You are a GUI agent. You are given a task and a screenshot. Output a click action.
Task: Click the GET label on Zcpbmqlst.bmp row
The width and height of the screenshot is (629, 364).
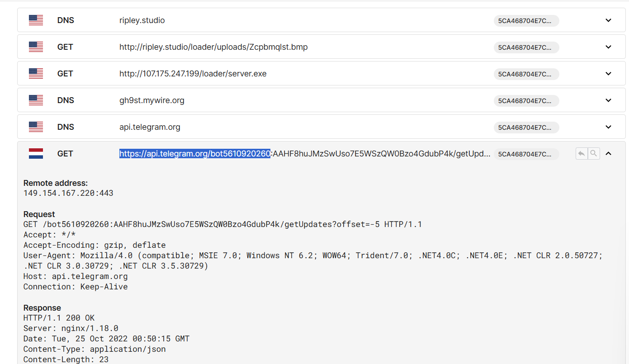pyautogui.click(x=65, y=47)
